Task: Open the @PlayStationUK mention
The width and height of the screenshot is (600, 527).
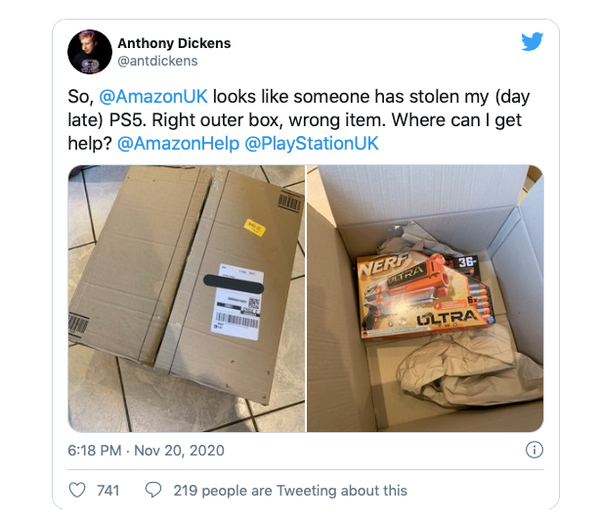Action: tap(311, 144)
